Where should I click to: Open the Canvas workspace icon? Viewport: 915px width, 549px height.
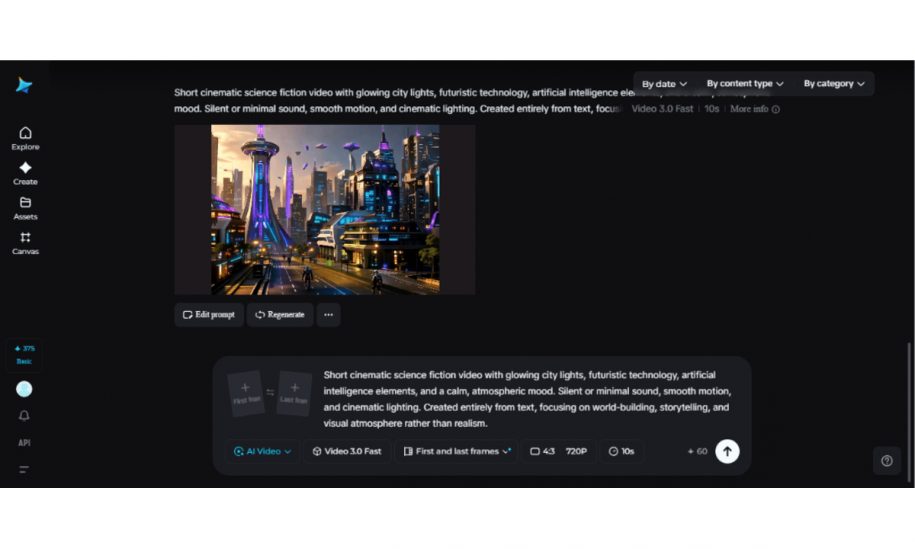click(x=25, y=242)
